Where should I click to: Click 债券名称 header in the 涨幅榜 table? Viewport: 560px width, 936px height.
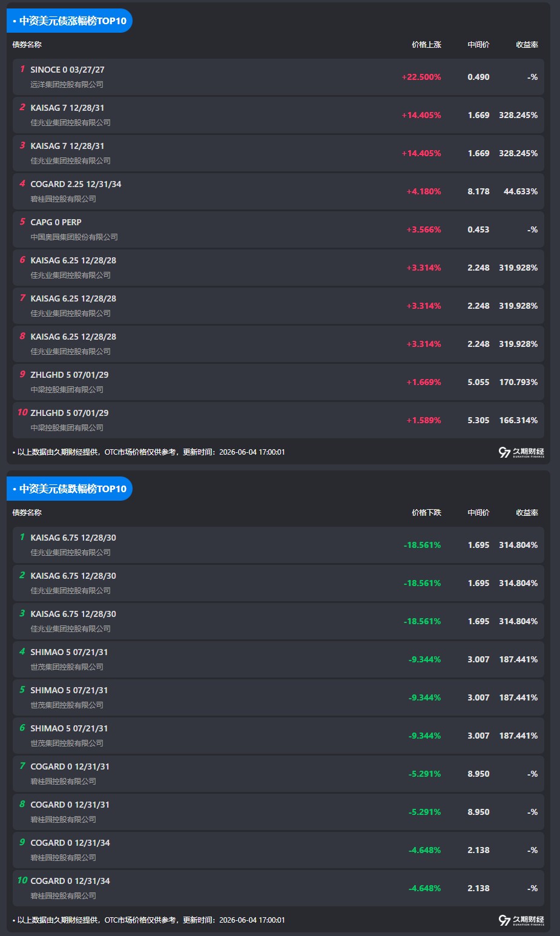[x=27, y=45]
